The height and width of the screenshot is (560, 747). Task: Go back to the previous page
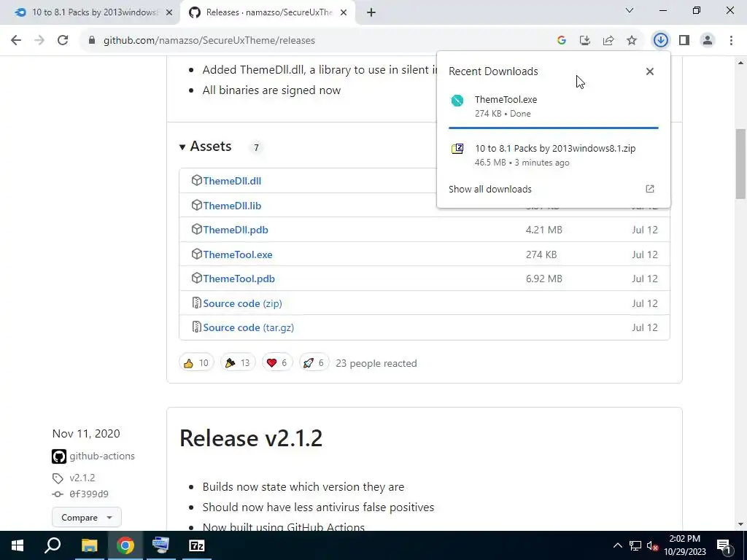click(16, 41)
